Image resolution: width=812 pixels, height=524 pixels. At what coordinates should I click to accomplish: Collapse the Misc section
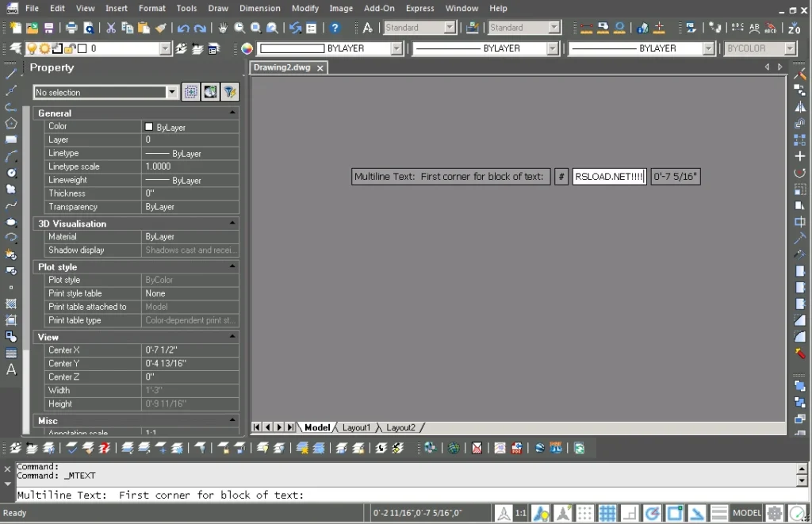232,420
